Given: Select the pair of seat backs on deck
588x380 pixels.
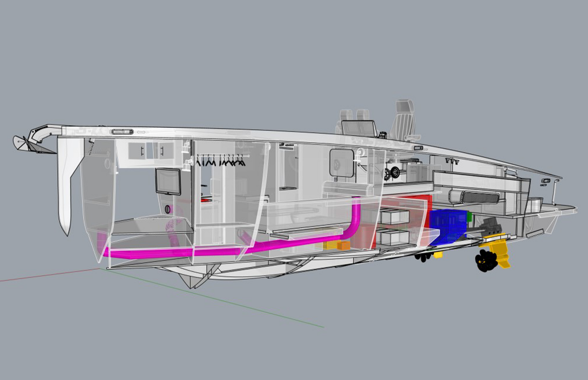Looking at the screenshot, I should tap(355, 116).
